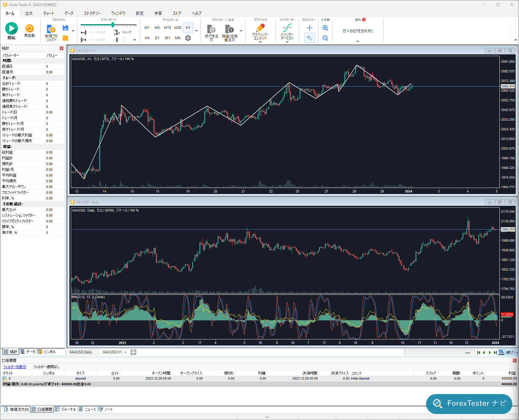Activate the plain crosshair cursor icon
The image size is (519, 420).
pos(310,28)
